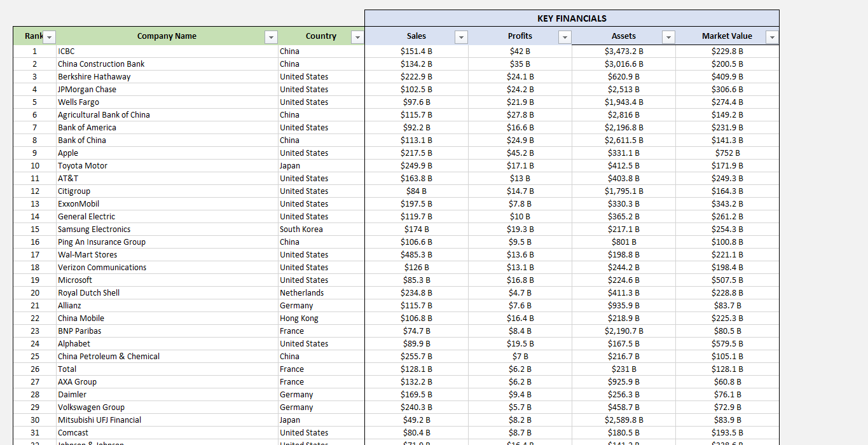Viewport: 868px width, 445px height.
Task: Open the Country column filter dropdown
Action: point(357,38)
